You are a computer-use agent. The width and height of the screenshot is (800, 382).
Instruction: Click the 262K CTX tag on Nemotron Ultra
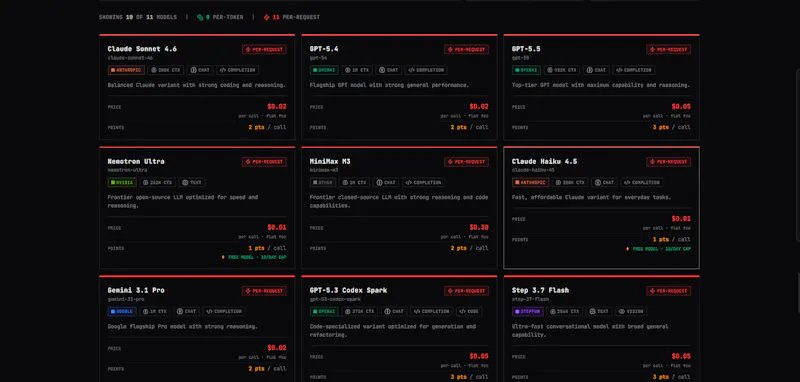pyautogui.click(x=158, y=182)
